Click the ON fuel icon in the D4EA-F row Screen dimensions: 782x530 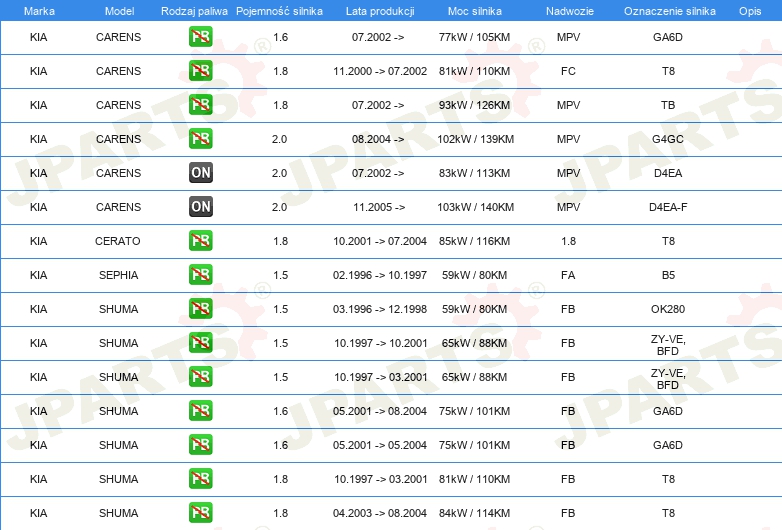coord(200,207)
